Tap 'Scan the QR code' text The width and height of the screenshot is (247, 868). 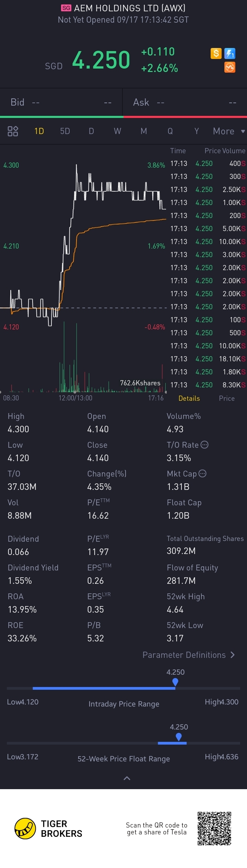156,829
